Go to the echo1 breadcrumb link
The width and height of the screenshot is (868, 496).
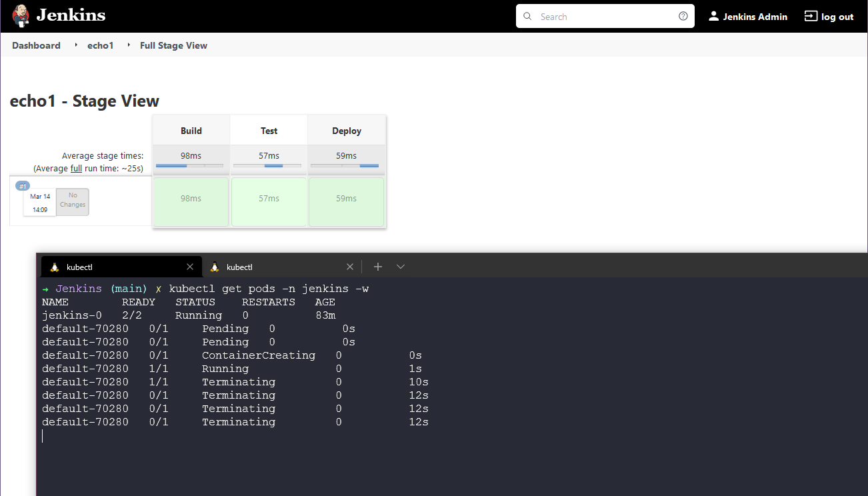[x=100, y=45]
